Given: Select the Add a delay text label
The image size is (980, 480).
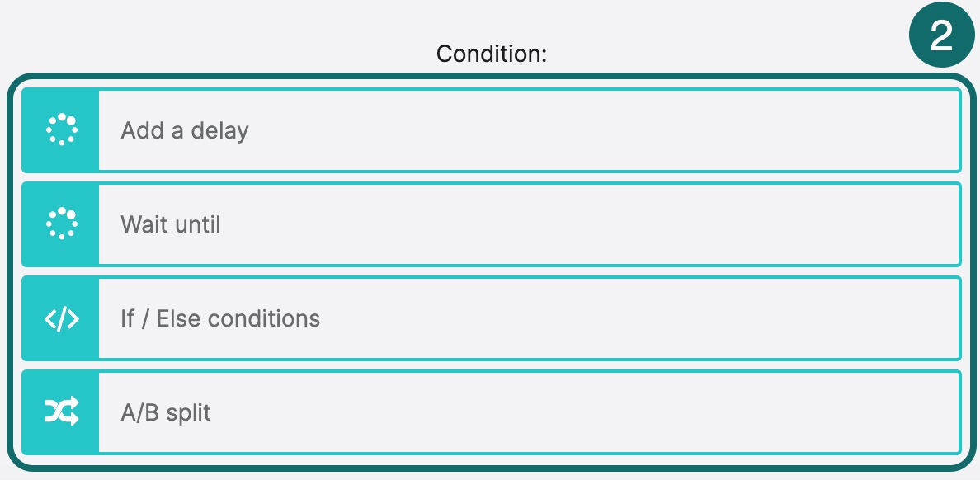Looking at the screenshot, I should [184, 129].
